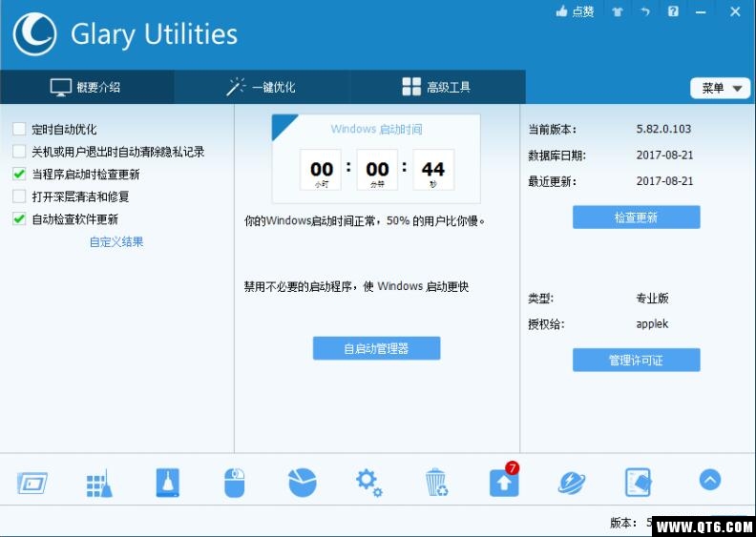Click the minutes counter box (分钟)
Image resolution: width=756 pixels, height=537 pixels.
(377, 170)
